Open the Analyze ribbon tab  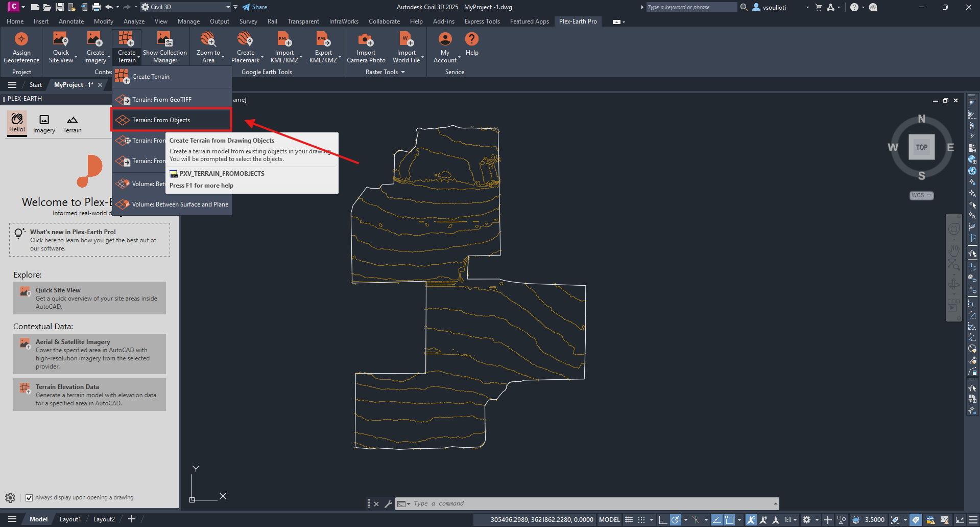(134, 21)
